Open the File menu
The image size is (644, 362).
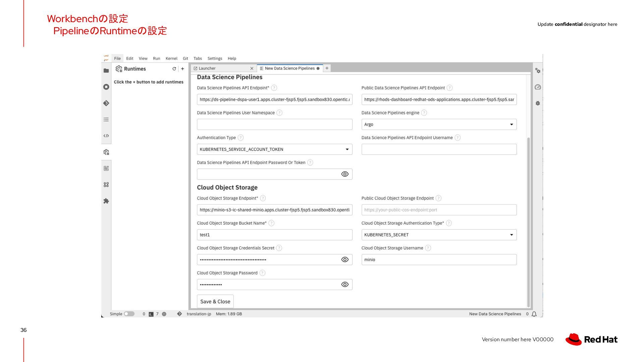point(117,58)
